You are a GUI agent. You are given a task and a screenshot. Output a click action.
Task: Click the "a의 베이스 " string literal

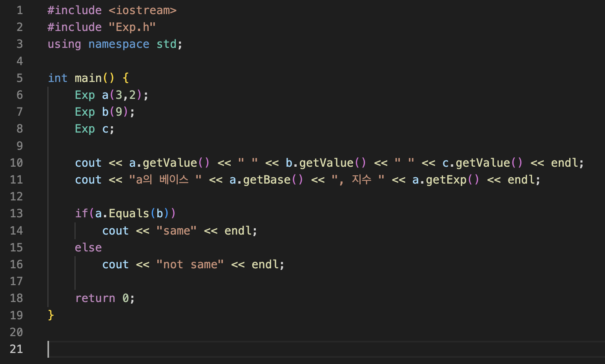click(166, 180)
